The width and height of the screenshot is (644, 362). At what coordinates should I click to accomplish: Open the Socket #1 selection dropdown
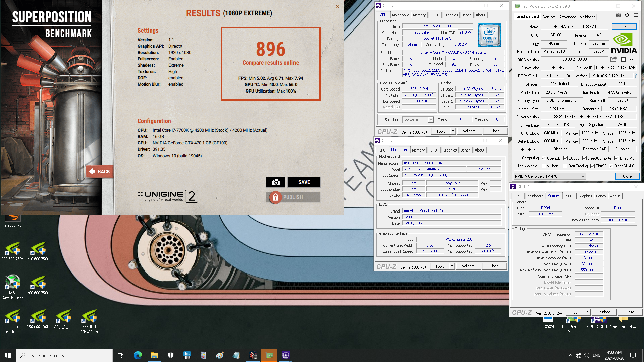[418, 120]
